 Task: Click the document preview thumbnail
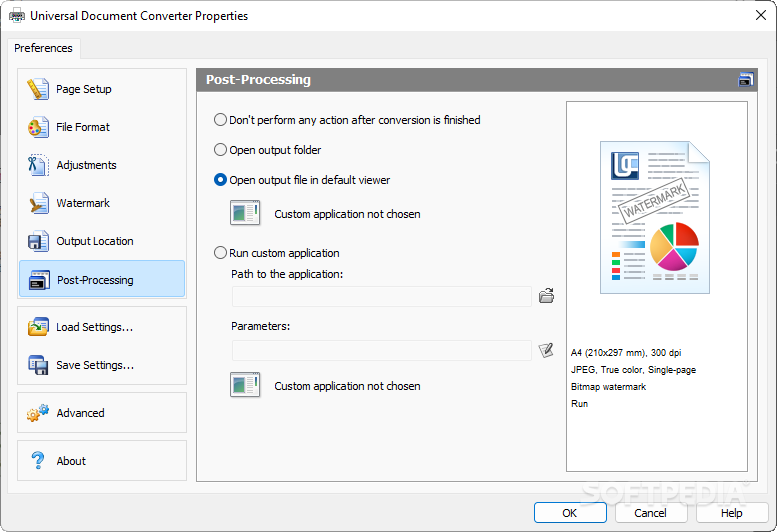click(x=655, y=217)
